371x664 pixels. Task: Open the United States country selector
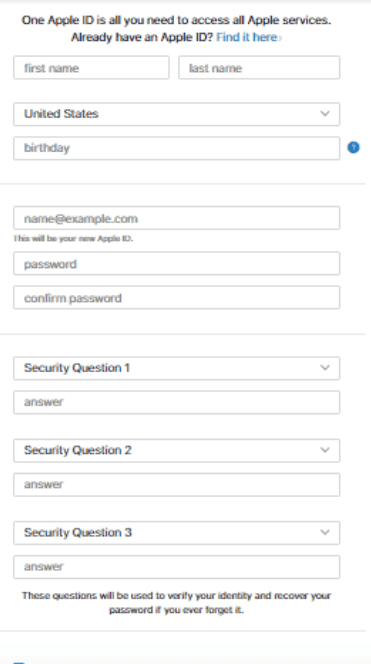point(177,114)
